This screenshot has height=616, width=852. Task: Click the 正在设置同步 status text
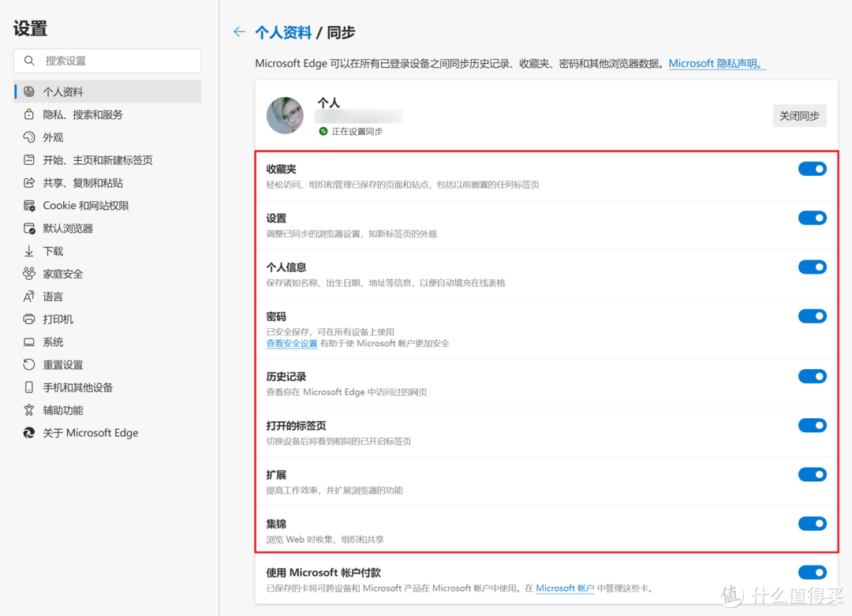point(357,132)
